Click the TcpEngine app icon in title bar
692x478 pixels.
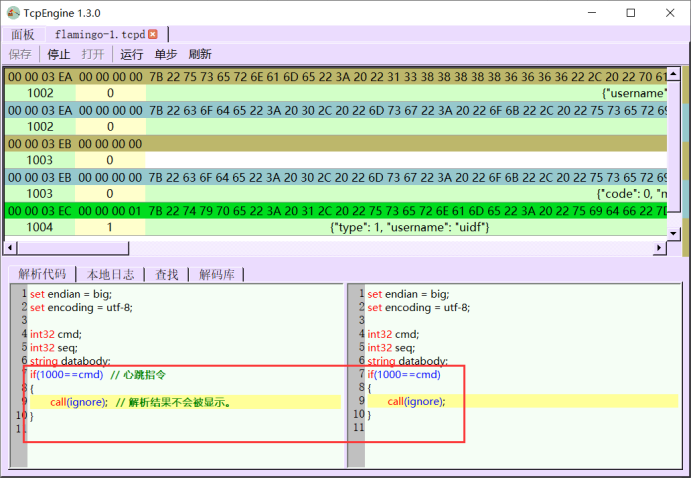13,13
